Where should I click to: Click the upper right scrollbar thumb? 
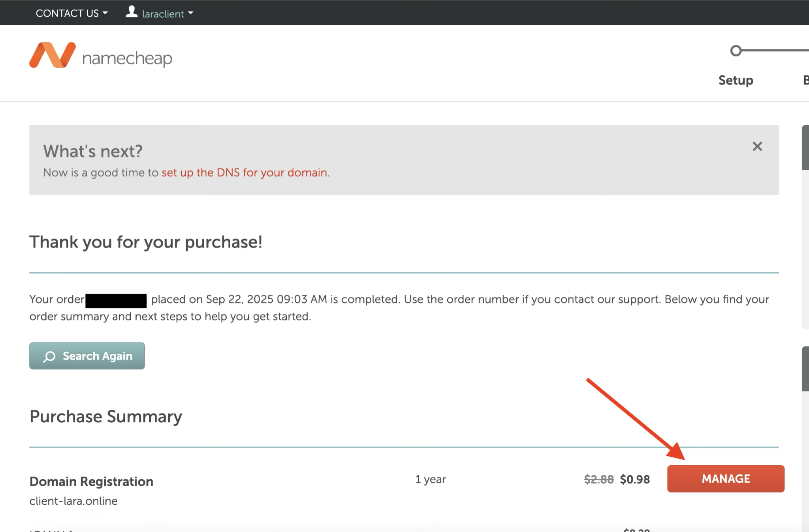[x=805, y=148]
